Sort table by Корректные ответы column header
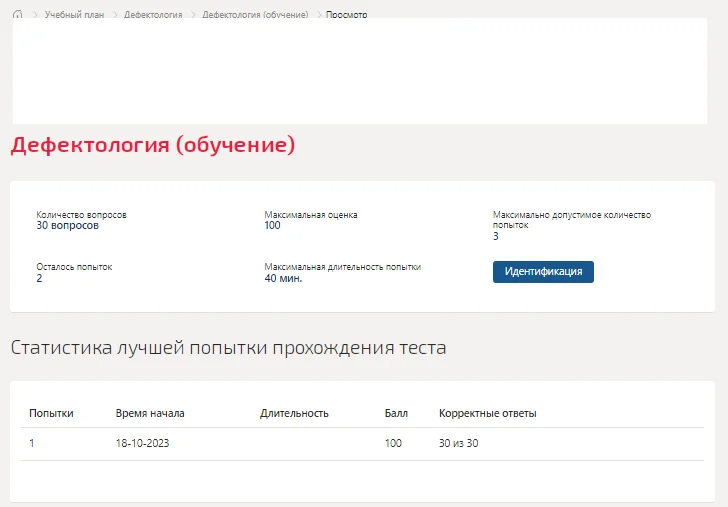The image size is (728, 507). (x=488, y=413)
